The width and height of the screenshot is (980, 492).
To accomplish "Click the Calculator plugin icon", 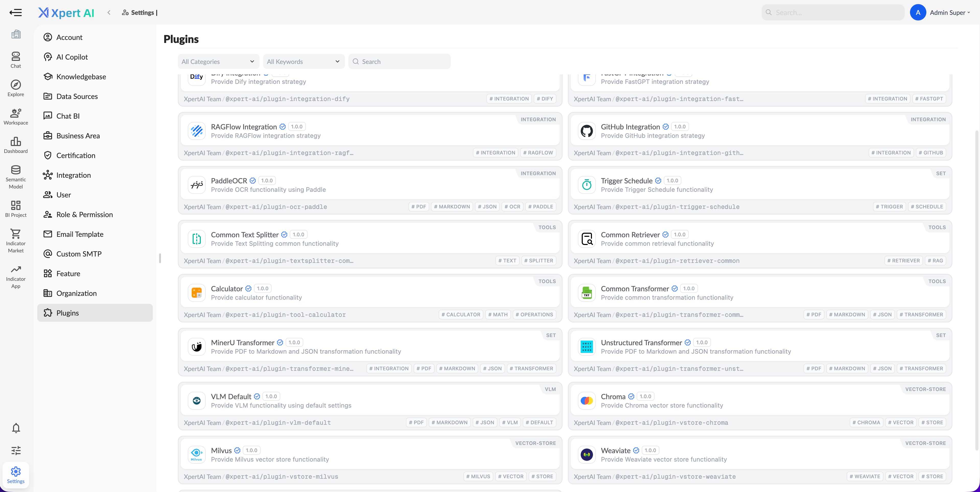I will [x=197, y=293].
